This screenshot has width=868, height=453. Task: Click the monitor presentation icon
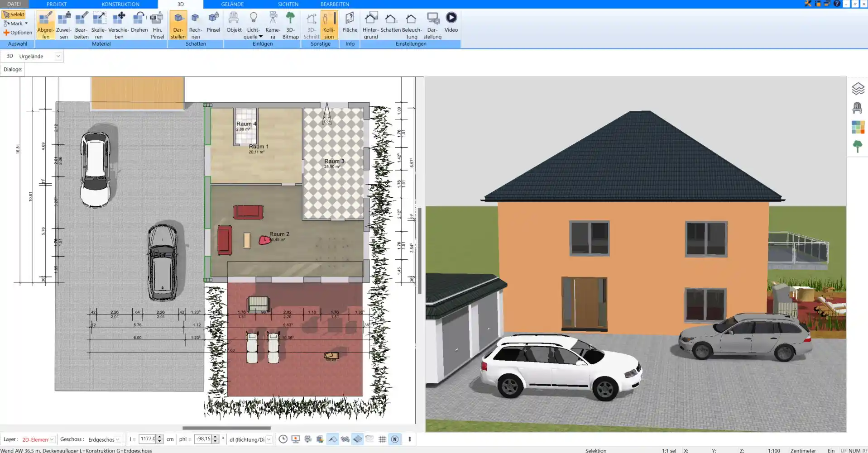tap(296, 439)
